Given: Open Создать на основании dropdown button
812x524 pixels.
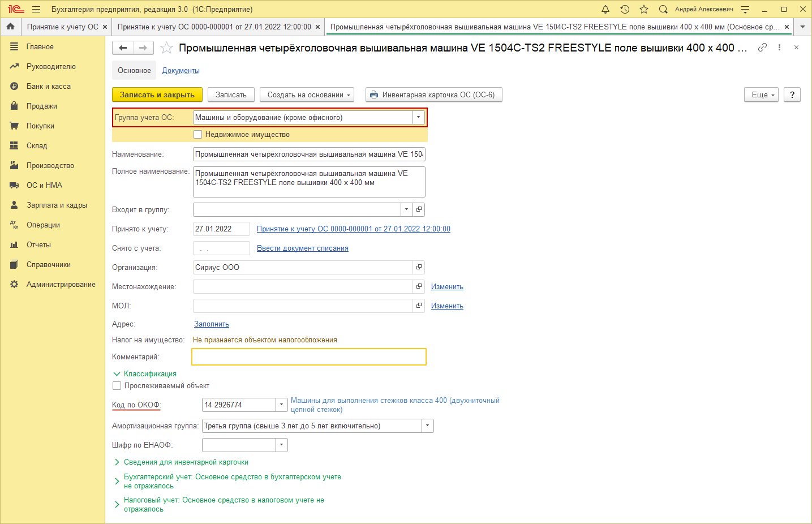Looking at the screenshot, I should click(x=307, y=95).
